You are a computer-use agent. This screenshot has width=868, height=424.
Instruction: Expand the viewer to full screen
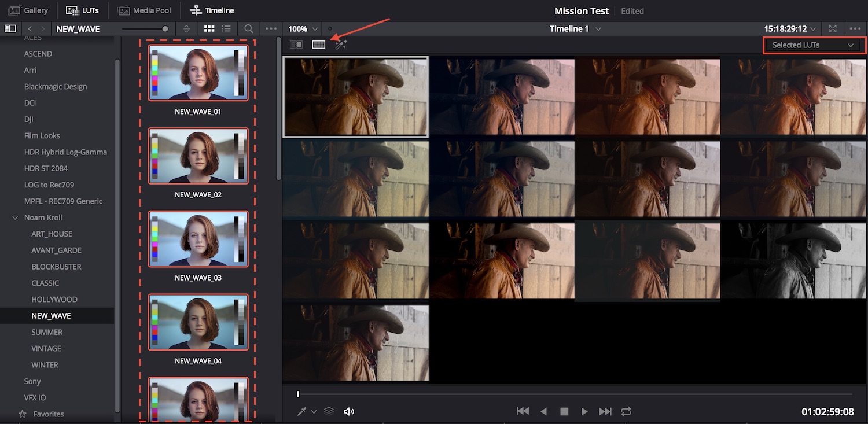(833, 28)
